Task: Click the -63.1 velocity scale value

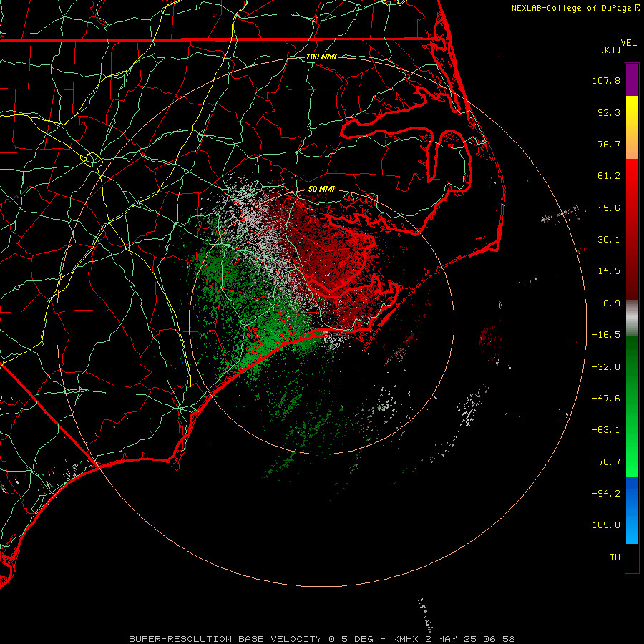Action: point(606,430)
